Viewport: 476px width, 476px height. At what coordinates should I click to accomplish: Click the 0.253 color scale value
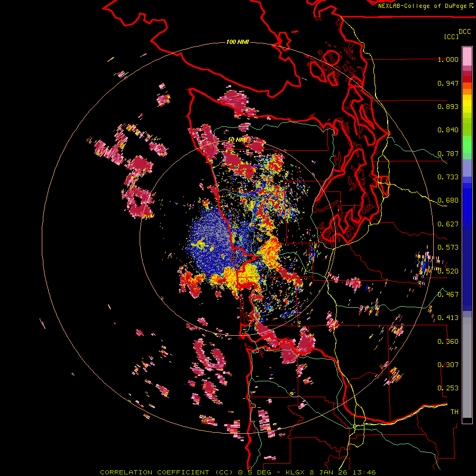tap(448, 388)
